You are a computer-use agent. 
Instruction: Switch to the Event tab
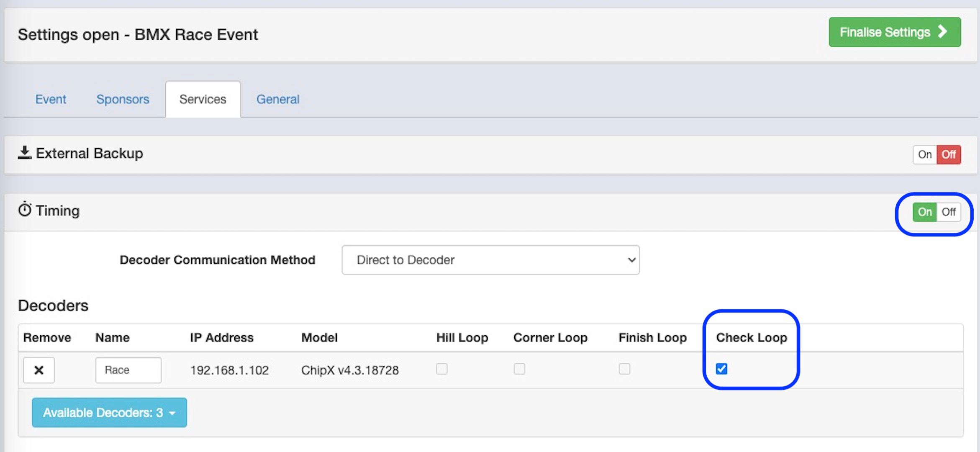click(51, 99)
